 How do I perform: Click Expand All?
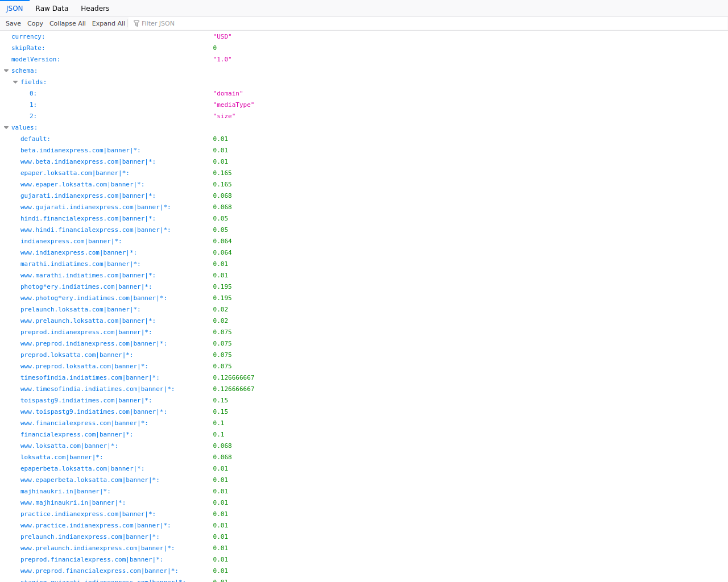point(109,23)
